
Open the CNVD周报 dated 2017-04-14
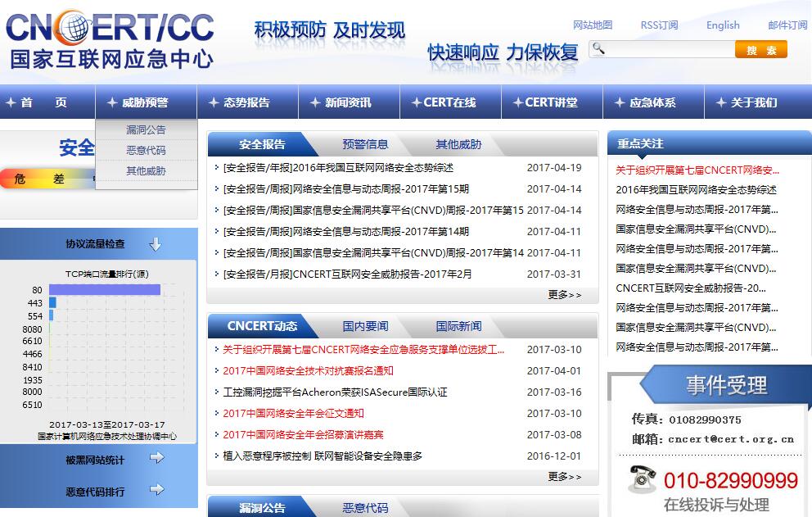point(373,210)
